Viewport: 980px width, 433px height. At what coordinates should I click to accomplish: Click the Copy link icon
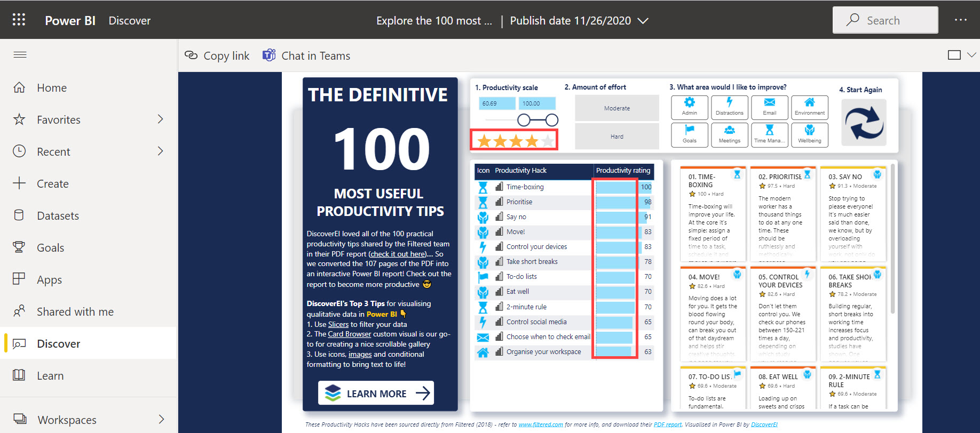tap(191, 55)
